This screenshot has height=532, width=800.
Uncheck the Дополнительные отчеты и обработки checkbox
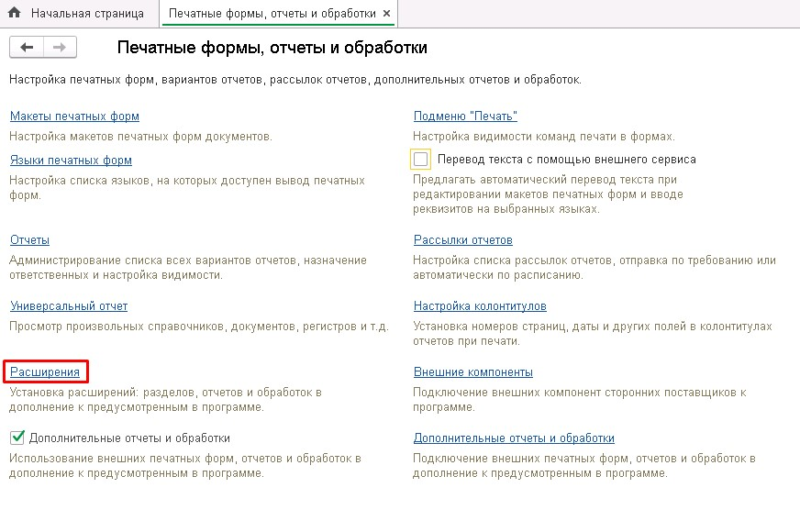(x=17, y=438)
